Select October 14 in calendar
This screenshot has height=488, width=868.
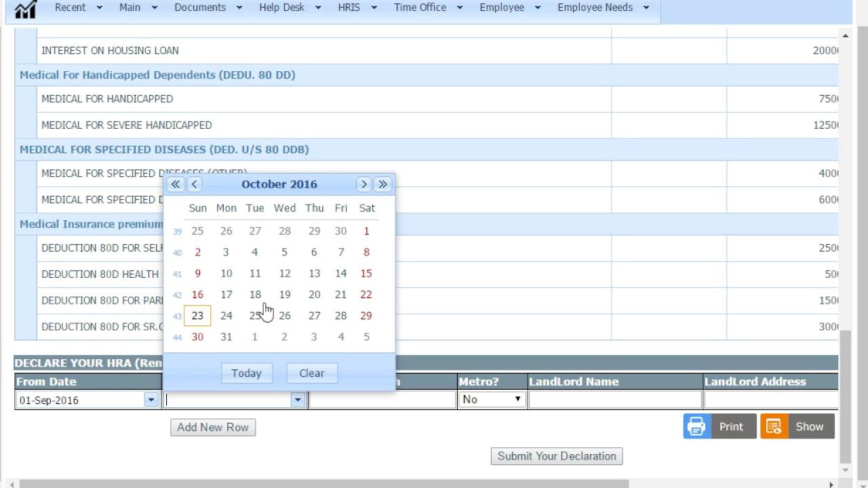pos(341,273)
